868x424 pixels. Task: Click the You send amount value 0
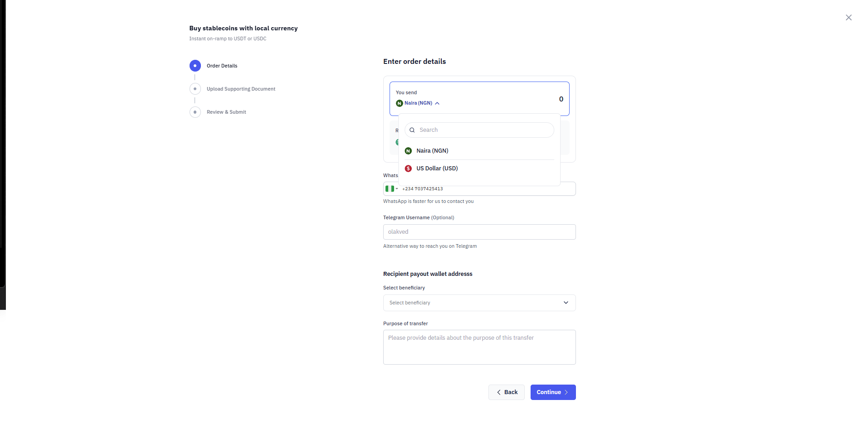click(561, 99)
